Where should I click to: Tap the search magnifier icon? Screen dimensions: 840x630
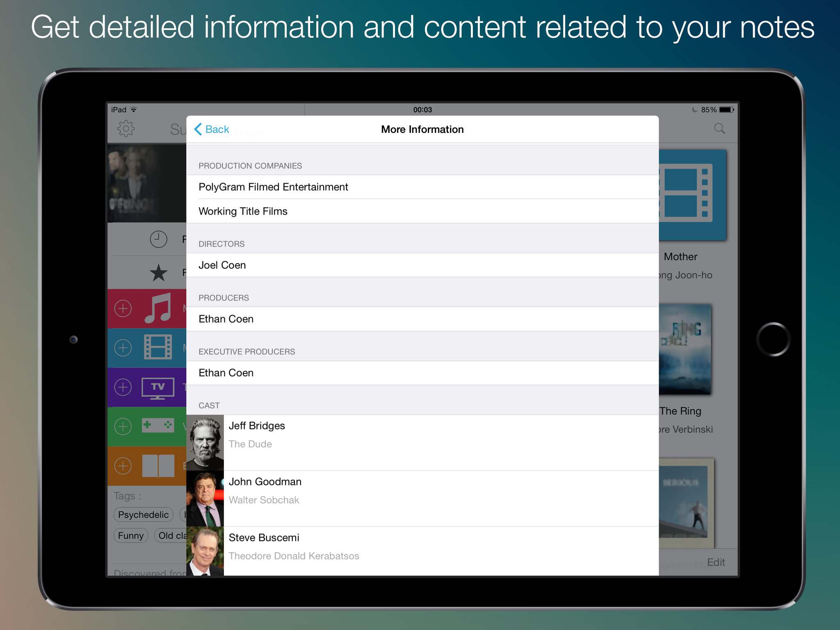[719, 129]
